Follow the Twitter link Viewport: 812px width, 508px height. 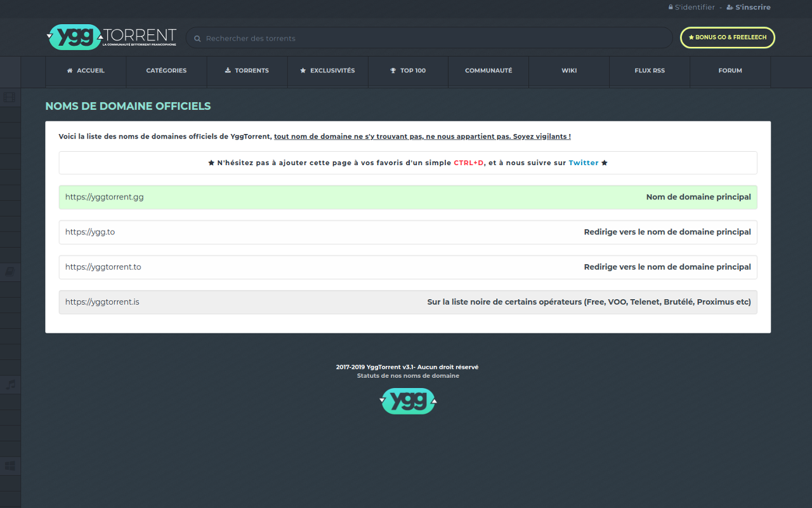tap(583, 163)
